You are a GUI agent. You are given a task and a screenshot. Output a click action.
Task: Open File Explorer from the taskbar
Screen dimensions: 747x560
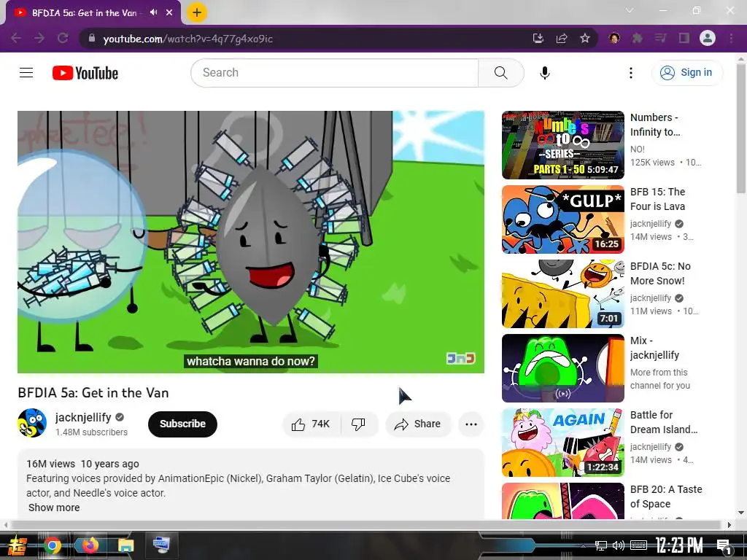(x=125, y=545)
